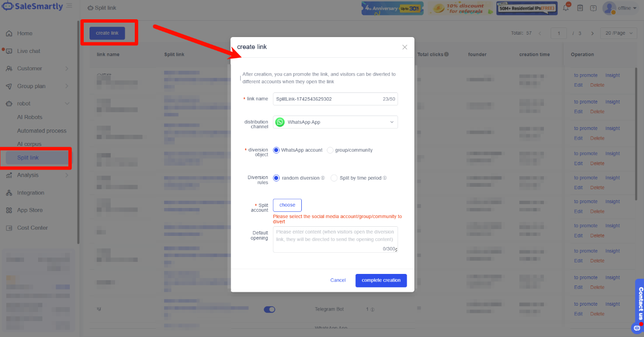The image size is (644, 337).
Task: Collapse sidebar with hamburger menu icon
Action: 69,6
